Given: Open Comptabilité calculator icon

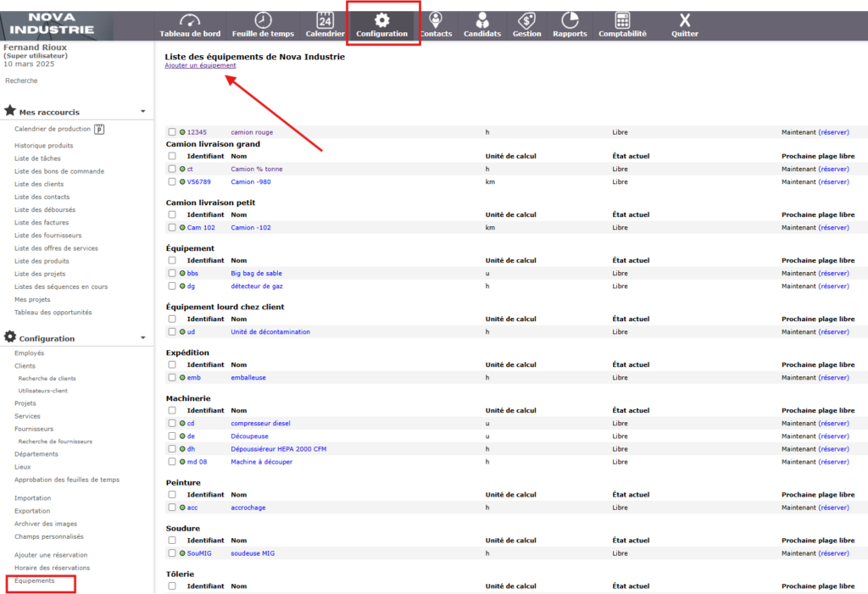Looking at the screenshot, I should [x=622, y=20].
